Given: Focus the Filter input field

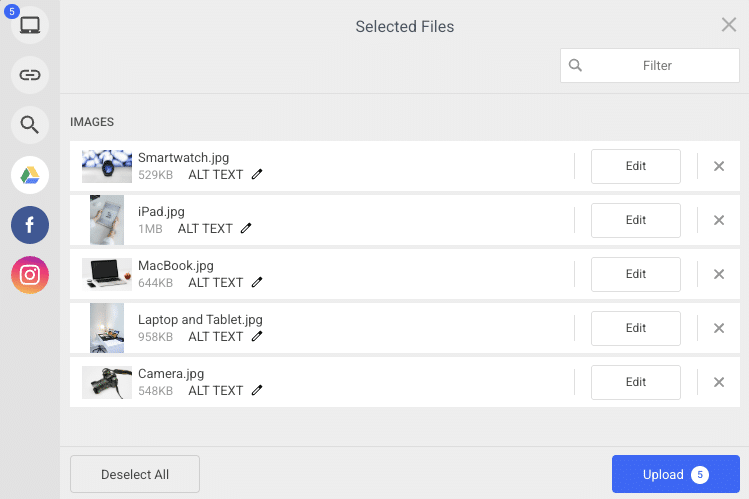Looking at the screenshot, I should pos(650,65).
